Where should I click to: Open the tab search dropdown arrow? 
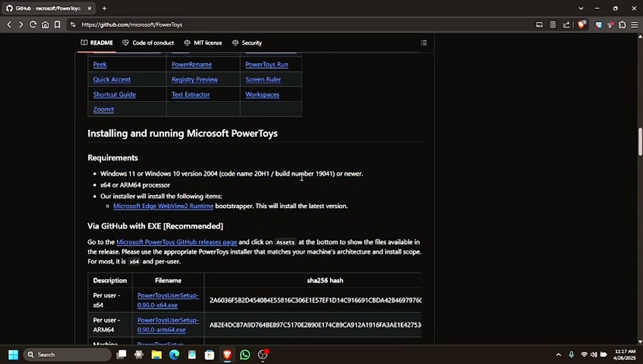click(581, 8)
